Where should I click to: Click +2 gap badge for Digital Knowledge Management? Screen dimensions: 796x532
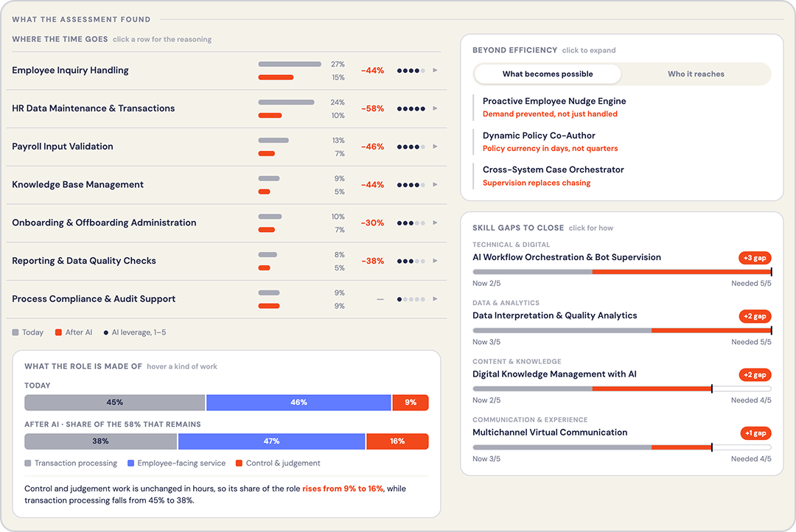click(755, 374)
